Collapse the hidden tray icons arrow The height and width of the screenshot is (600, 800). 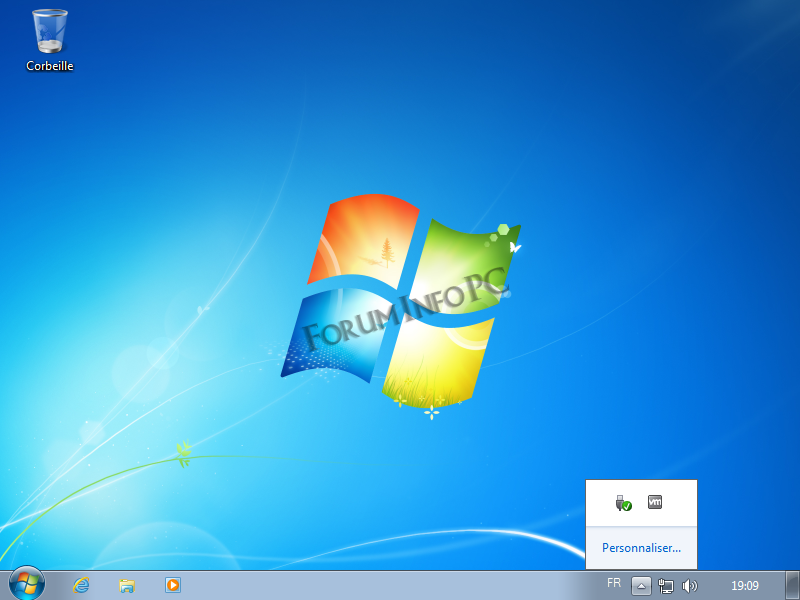(x=641, y=586)
